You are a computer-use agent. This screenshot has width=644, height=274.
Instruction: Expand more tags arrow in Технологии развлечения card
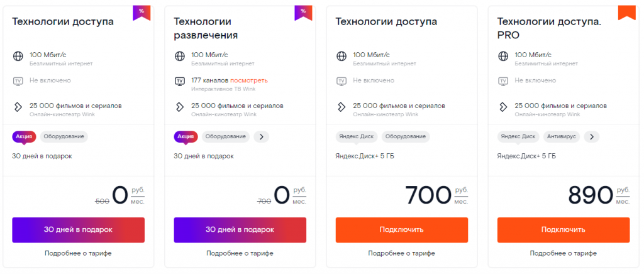point(262,136)
